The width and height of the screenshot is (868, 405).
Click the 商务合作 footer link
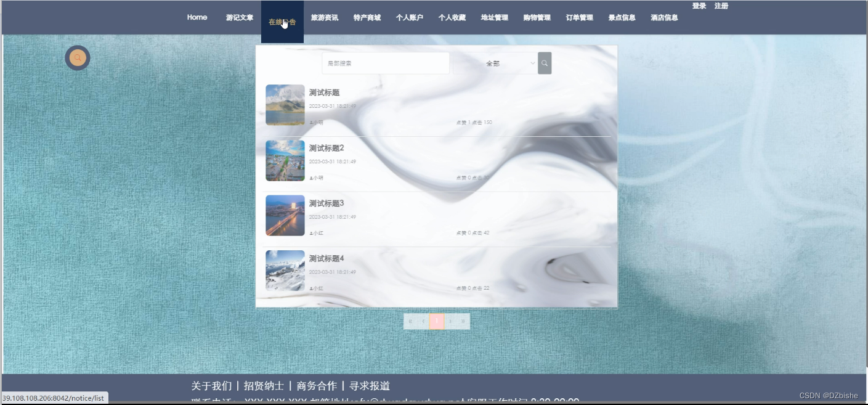tap(317, 386)
